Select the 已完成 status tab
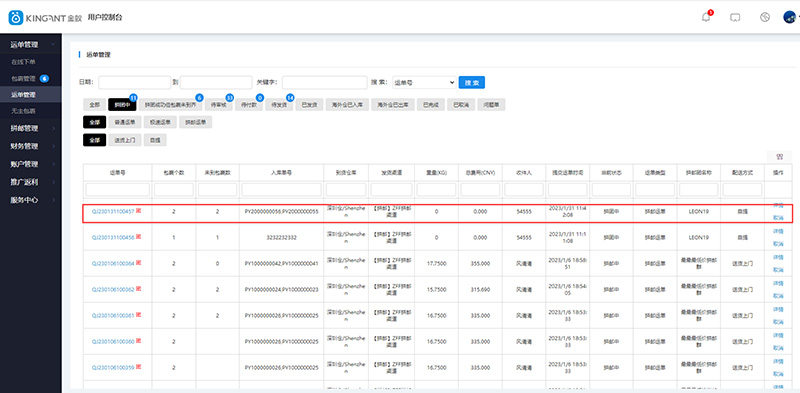Viewport: 800px width, 393px height. [431, 105]
